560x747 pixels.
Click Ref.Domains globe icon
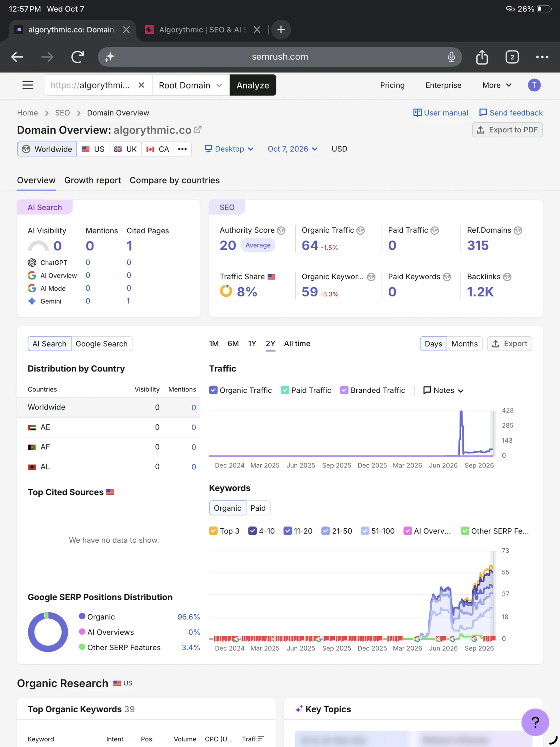coord(518,230)
